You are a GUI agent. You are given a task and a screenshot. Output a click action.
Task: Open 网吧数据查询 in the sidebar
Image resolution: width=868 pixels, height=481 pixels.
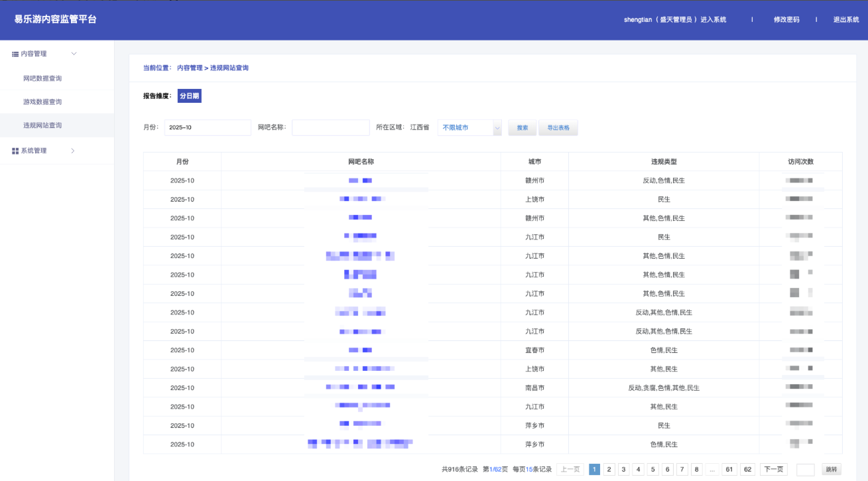(42, 78)
